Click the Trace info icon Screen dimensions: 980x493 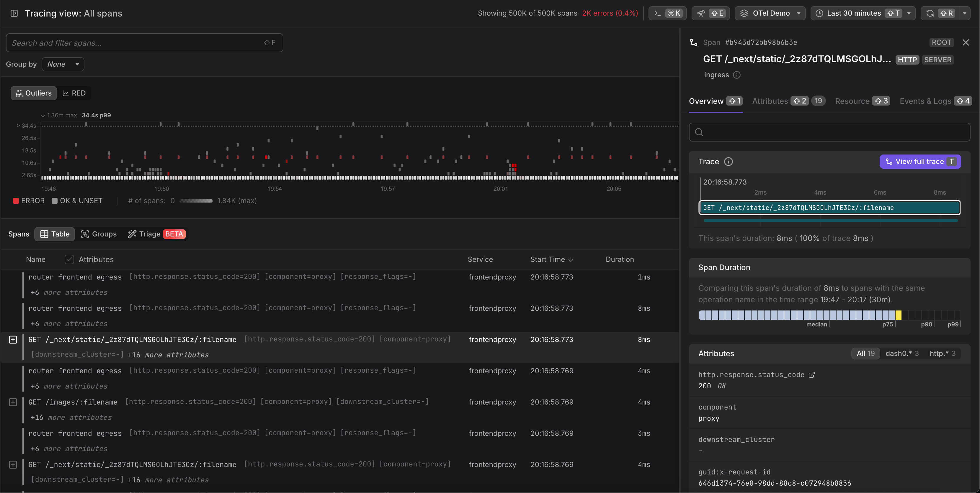point(729,162)
